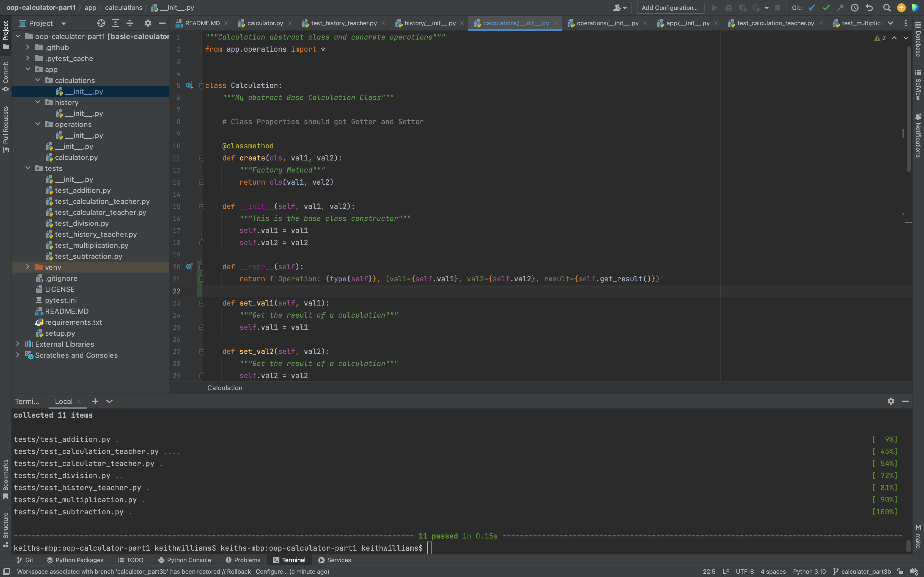
Task: Toggle read-only lock icon in status bar
Action: [x=900, y=571]
